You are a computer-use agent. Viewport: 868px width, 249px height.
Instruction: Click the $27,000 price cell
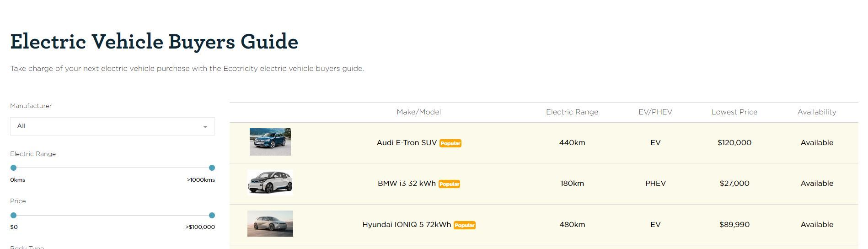[734, 184]
